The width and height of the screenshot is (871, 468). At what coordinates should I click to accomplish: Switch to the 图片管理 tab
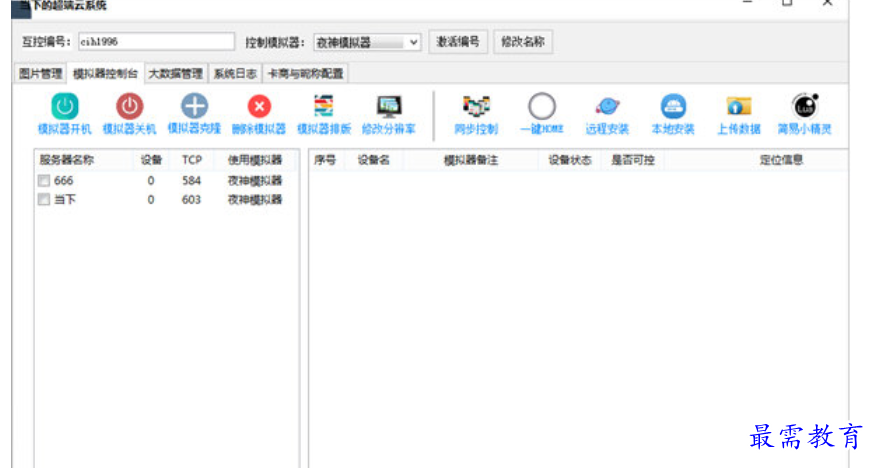point(40,74)
